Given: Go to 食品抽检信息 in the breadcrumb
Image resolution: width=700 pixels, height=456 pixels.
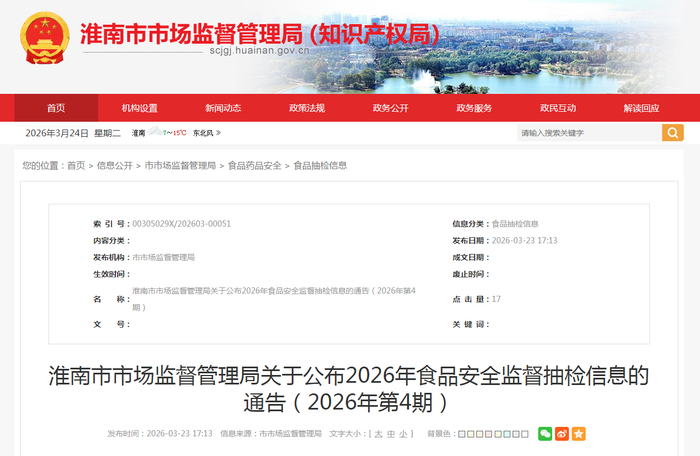Looking at the screenshot, I should 320,166.
